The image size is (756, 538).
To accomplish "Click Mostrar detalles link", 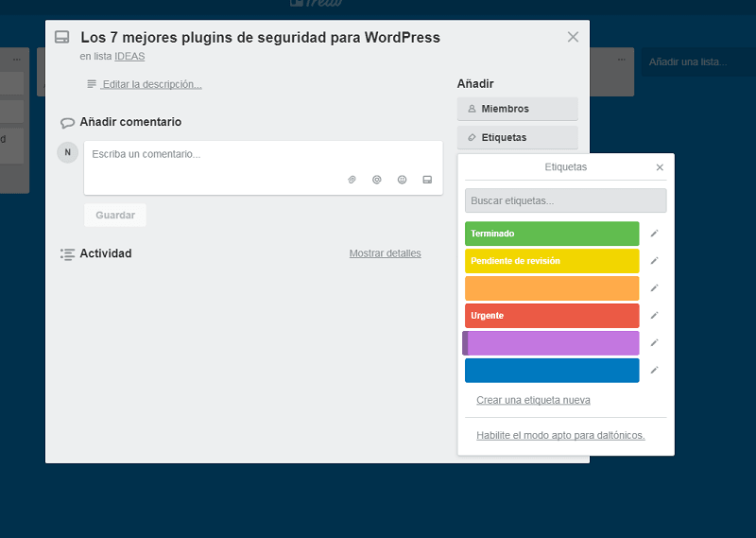I will pyautogui.click(x=385, y=253).
